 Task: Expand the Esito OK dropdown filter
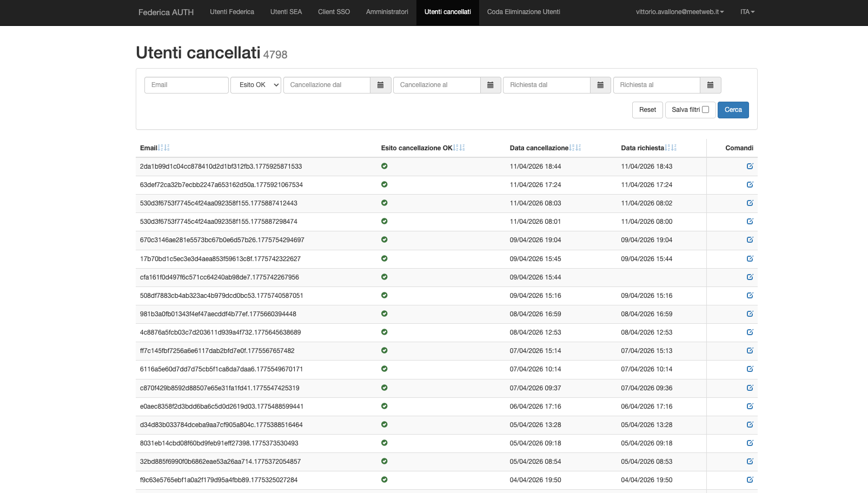tap(256, 85)
